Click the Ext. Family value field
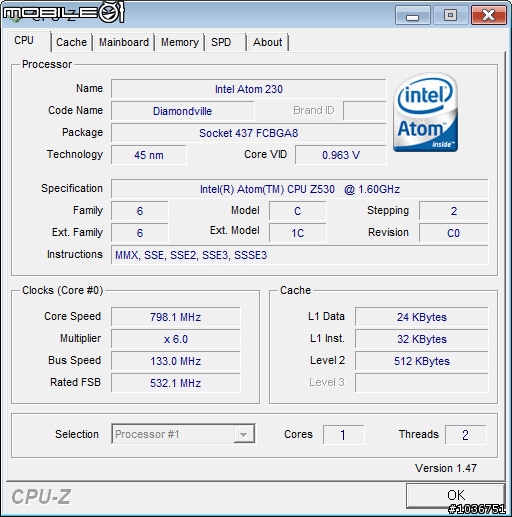Image resolution: width=512 pixels, height=517 pixels. coord(140,233)
